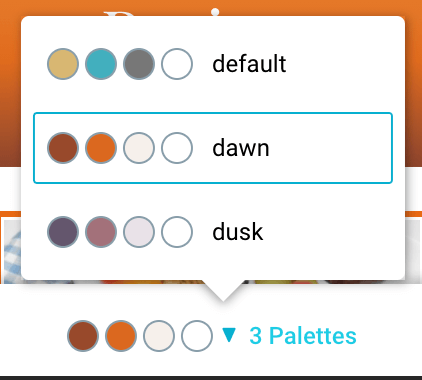Click the cream swatch beside 3 Palettes
Screen dimensions: 422x380
[x=159, y=336]
